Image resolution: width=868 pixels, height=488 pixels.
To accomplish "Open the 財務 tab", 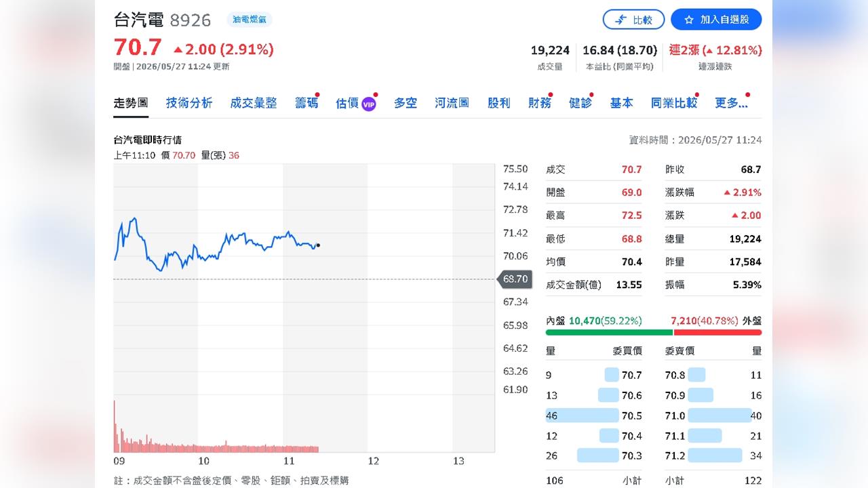I will click(540, 103).
